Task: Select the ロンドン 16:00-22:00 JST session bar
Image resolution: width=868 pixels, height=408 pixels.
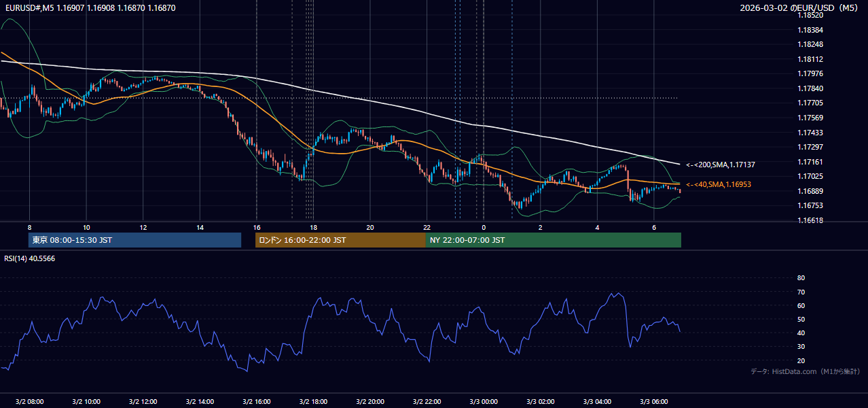Action: click(x=340, y=240)
